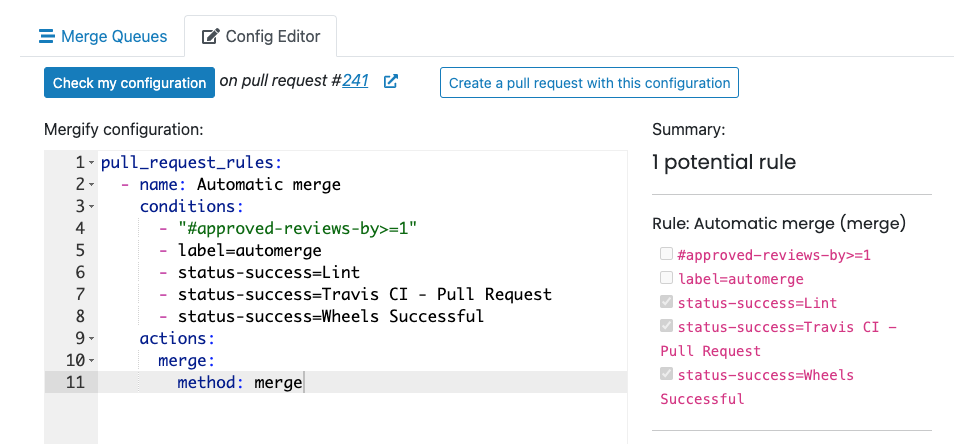Toggle the #approved-reviews-by>=1 checkbox
The image size is (954, 444).
click(666, 254)
